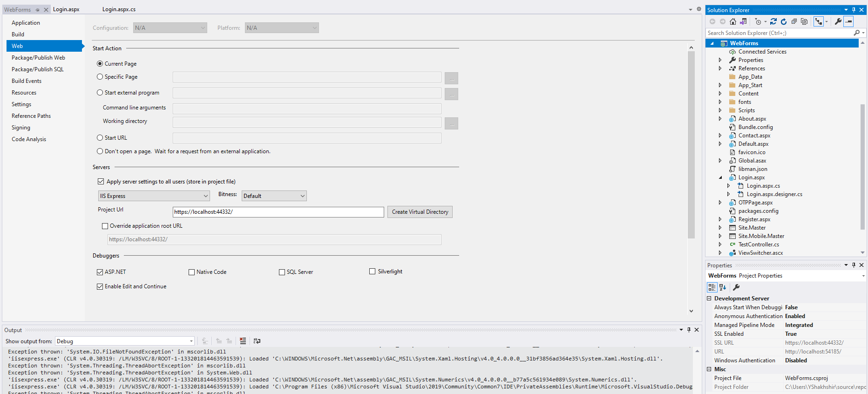Pin the Properties panel
This screenshot has width=868, height=394.
pyautogui.click(x=854, y=265)
